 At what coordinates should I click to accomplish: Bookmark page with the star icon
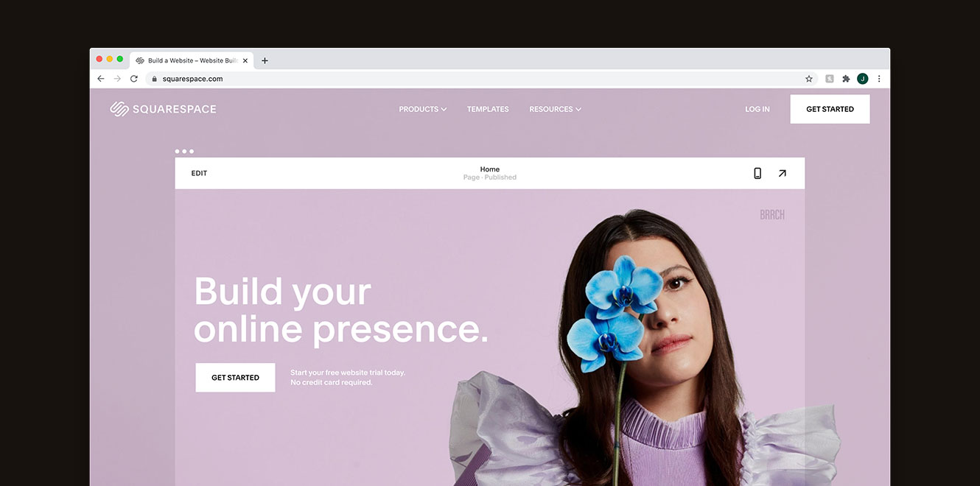coord(809,79)
